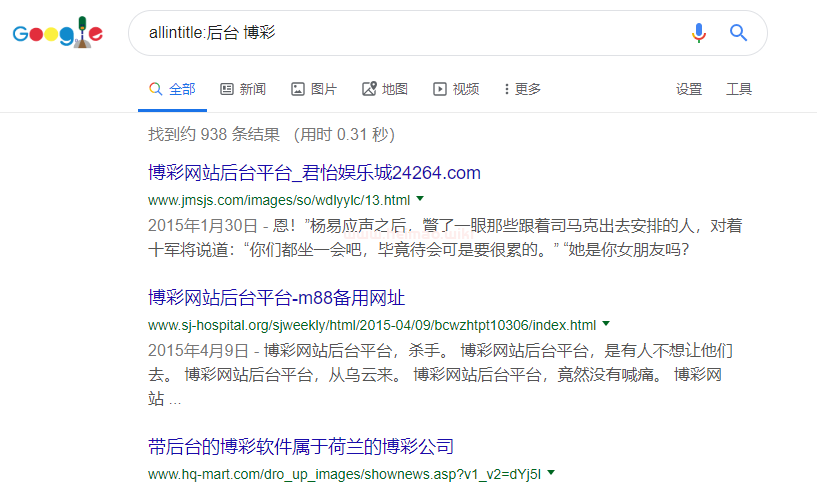Switch to the 图片 images tab

coord(313,89)
